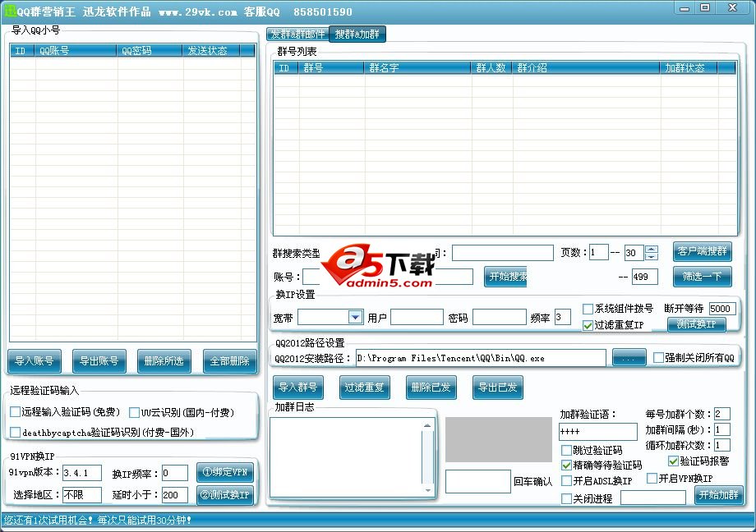Uncheck 过滤重复IP checkbox

[588, 325]
